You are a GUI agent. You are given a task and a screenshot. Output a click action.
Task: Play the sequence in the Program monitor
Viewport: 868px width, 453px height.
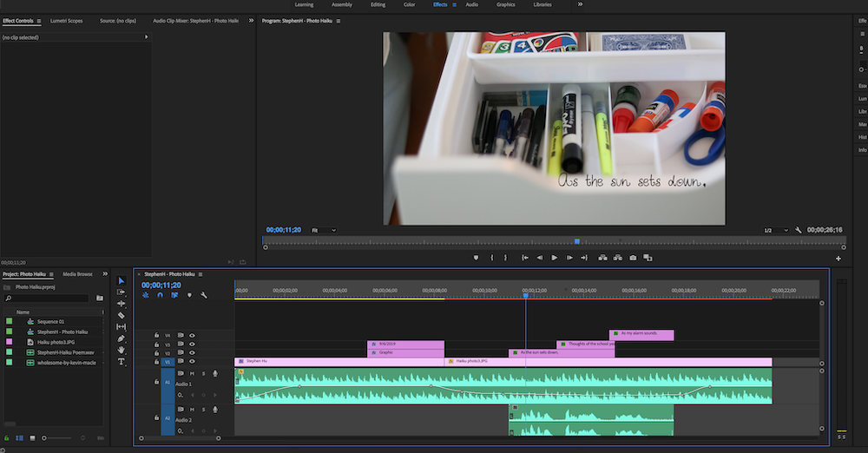pos(554,258)
